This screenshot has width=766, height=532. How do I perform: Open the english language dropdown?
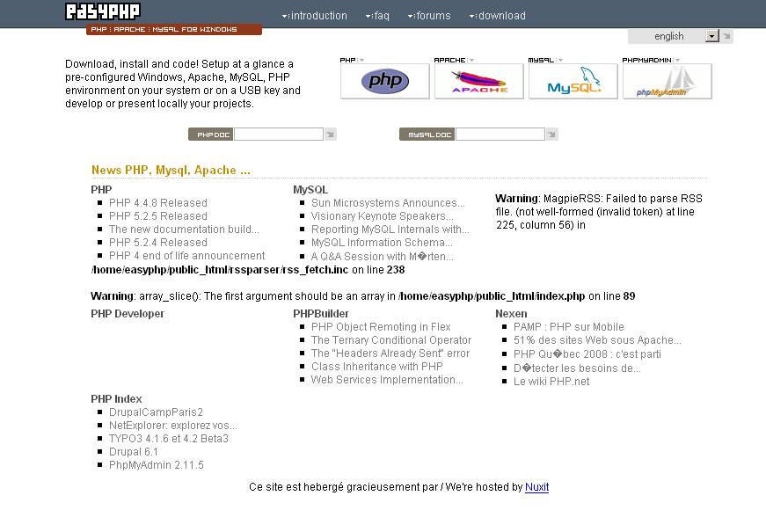pyautogui.click(x=709, y=36)
